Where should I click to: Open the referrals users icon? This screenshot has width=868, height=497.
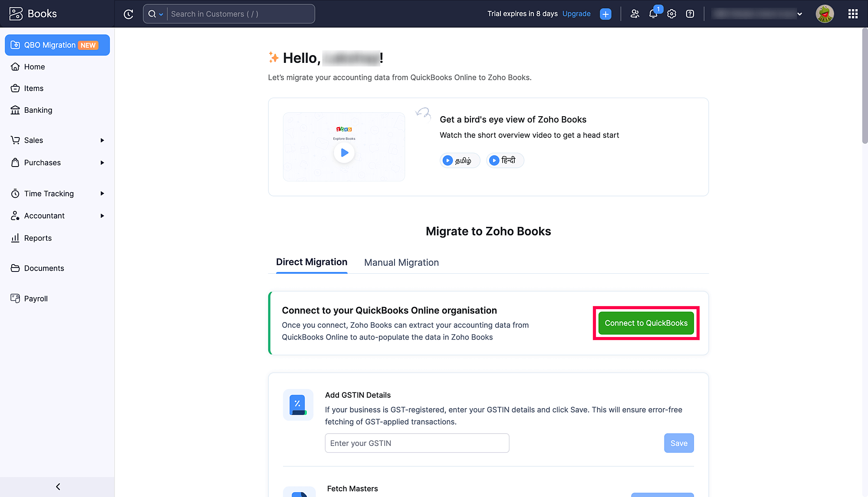[635, 14]
